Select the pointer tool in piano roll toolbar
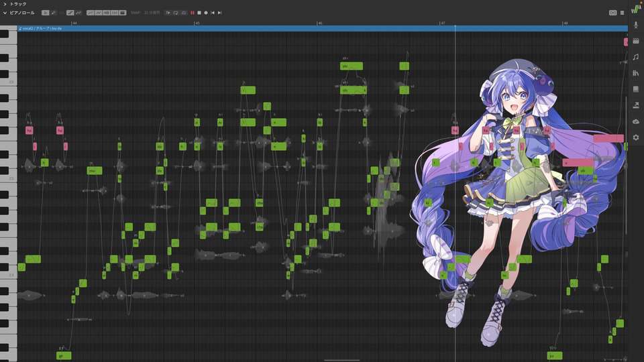Image resolution: width=644 pixels, height=362 pixels. click(x=46, y=13)
